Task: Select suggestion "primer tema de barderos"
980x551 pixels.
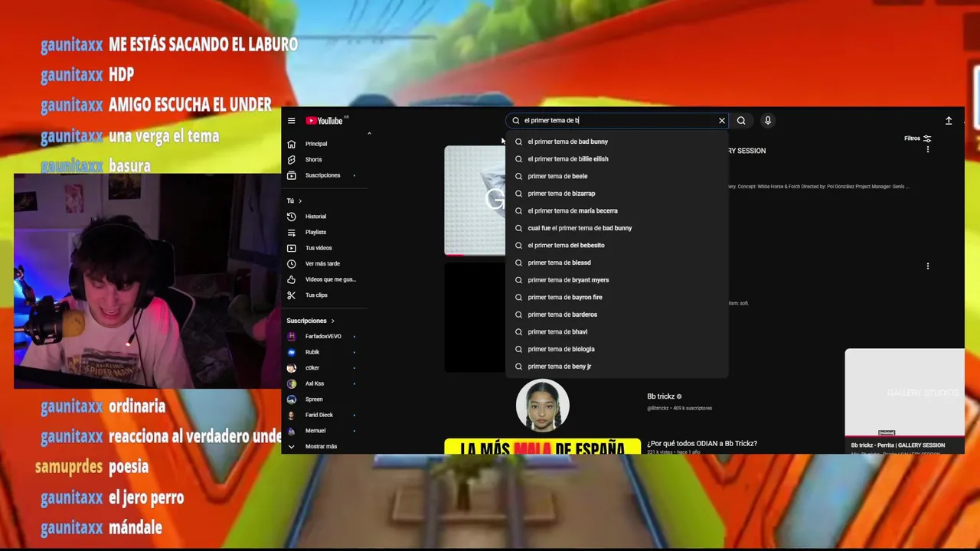Action: pyautogui.click(x=616, y=315)
